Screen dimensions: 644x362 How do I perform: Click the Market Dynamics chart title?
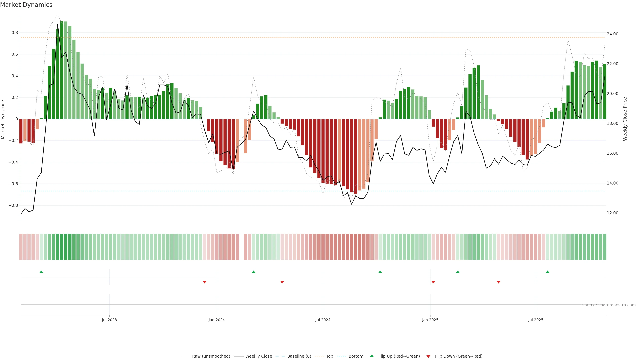(26, 5)
